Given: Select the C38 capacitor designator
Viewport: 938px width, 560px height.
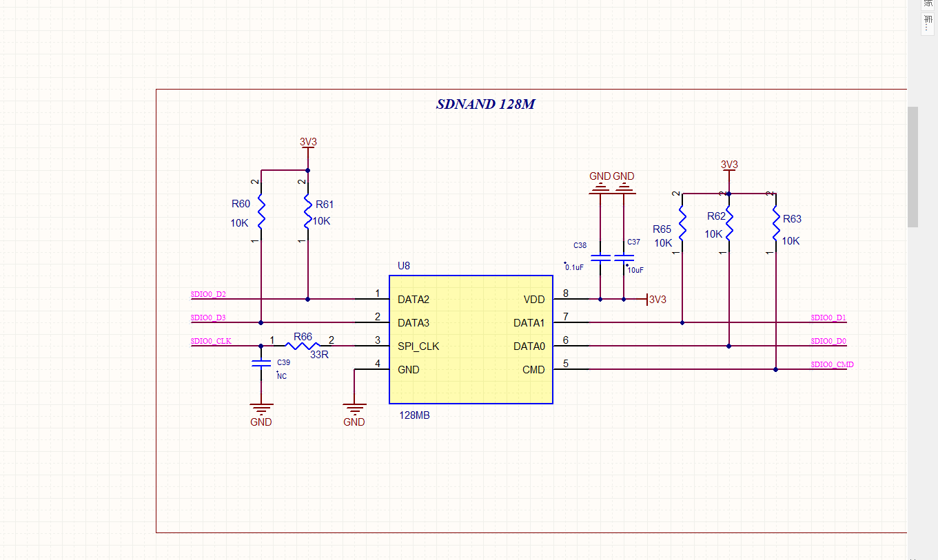Looking at the screenshot, I should point(580,245).
